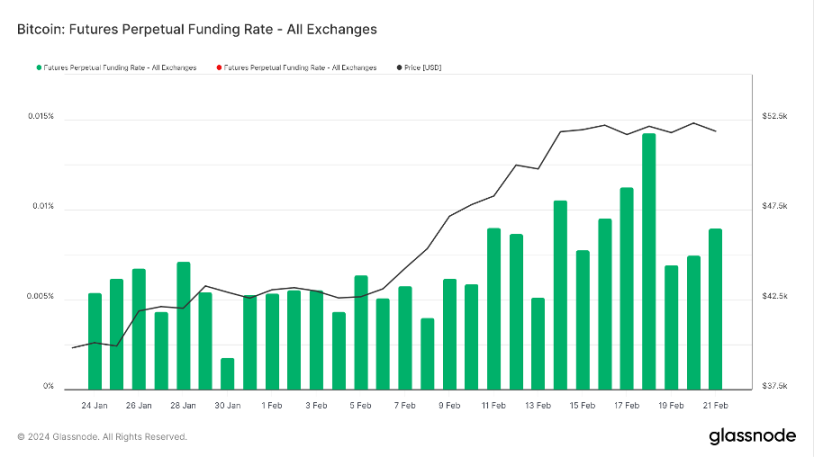814x457 pixels.
Task: Click the 0.005% left axis label
Action: (x=41, y=296)
